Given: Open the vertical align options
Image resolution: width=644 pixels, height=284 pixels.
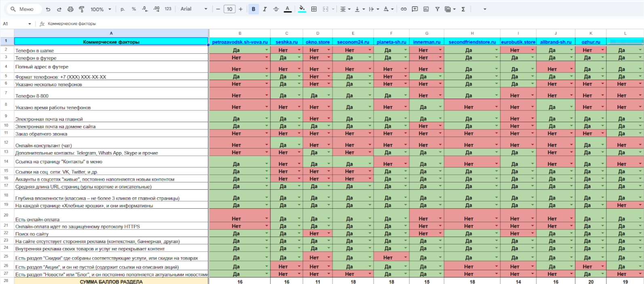Looking at the screenshot, I should (359, 9).
